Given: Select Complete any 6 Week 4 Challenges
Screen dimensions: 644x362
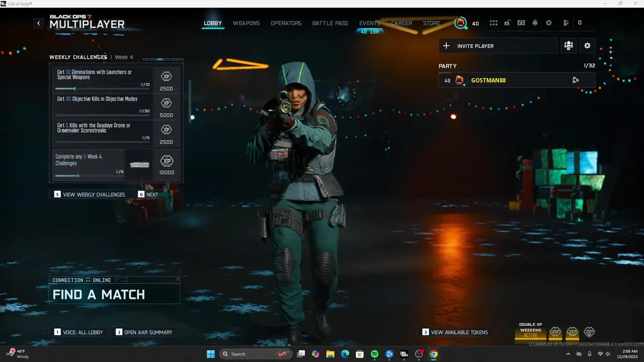Looking at the screenshot, I should (116, 164).
